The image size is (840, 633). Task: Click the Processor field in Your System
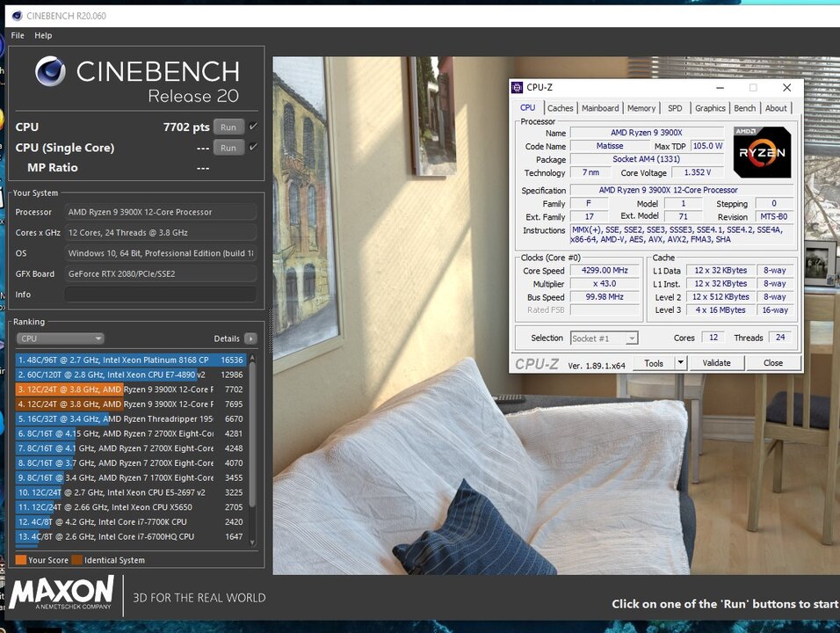[x=161, y=212]
